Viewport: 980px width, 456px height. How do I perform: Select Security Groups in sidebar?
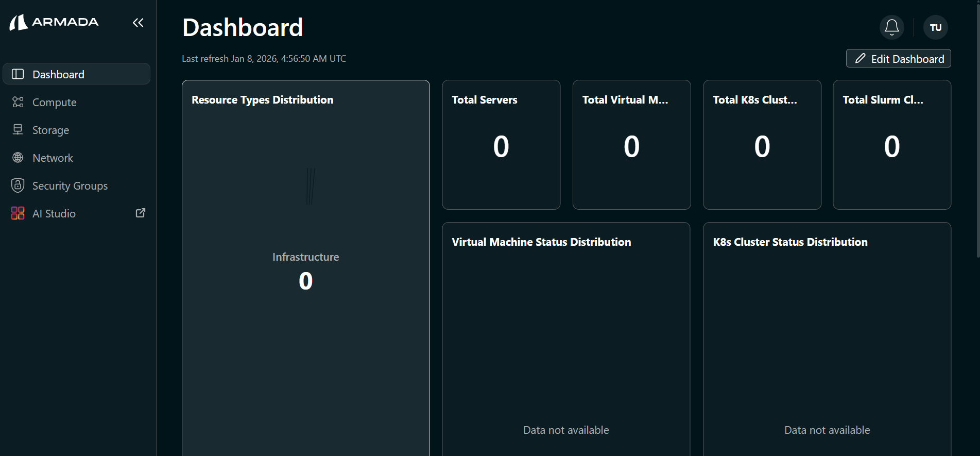tap(70, 186)
